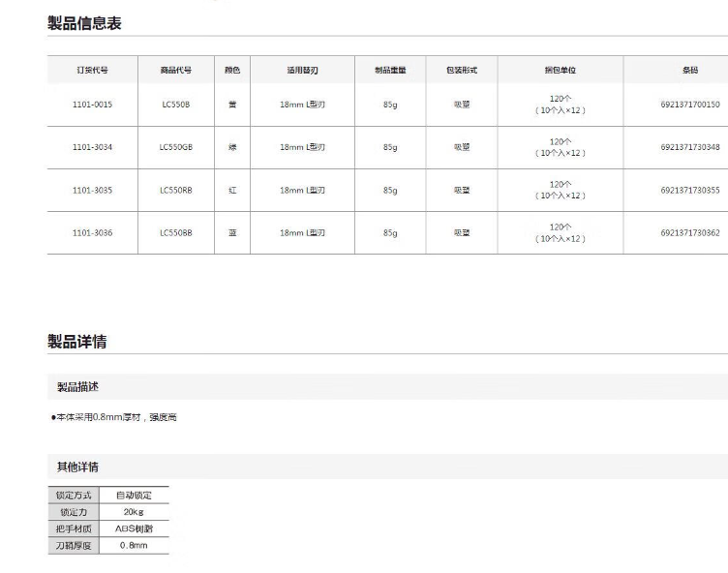The width and height of the screenshot is (728, 573).
Task: Select the ABS树脂 handle material cell
Action: click(134, 528)
